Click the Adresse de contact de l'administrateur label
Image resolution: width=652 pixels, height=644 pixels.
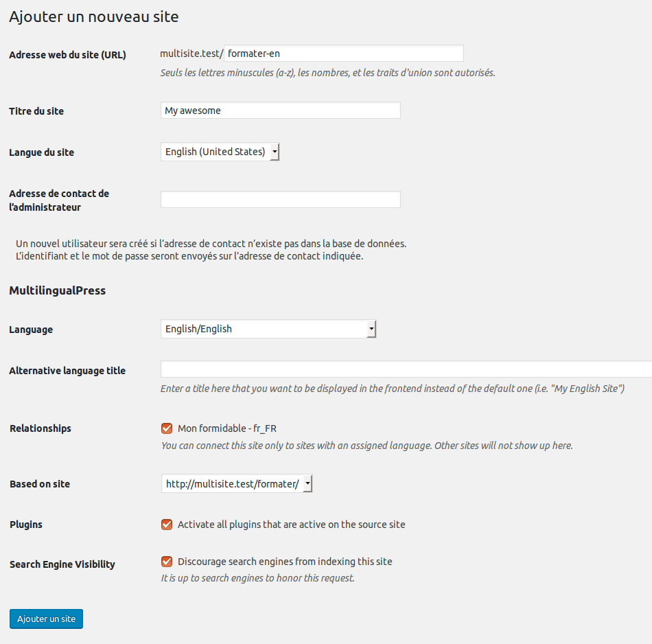[x=59, y=200]
